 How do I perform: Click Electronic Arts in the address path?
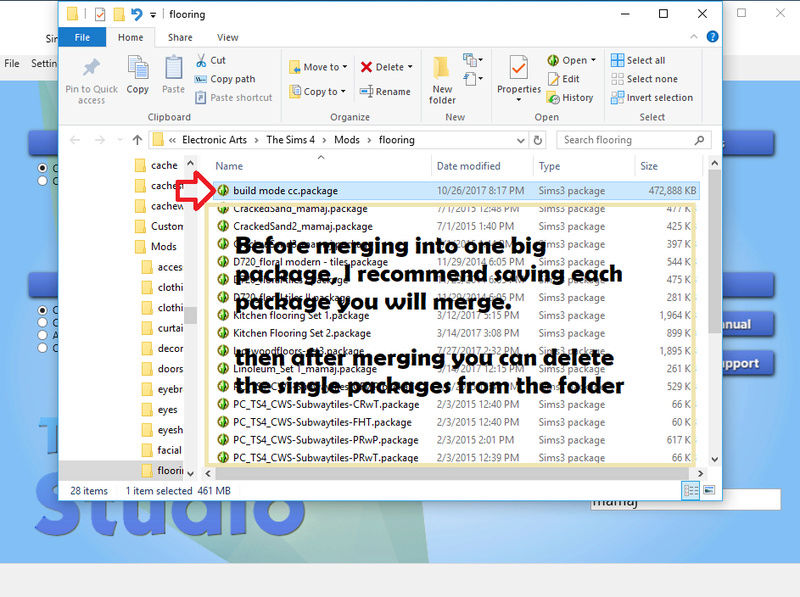point(214,140)
